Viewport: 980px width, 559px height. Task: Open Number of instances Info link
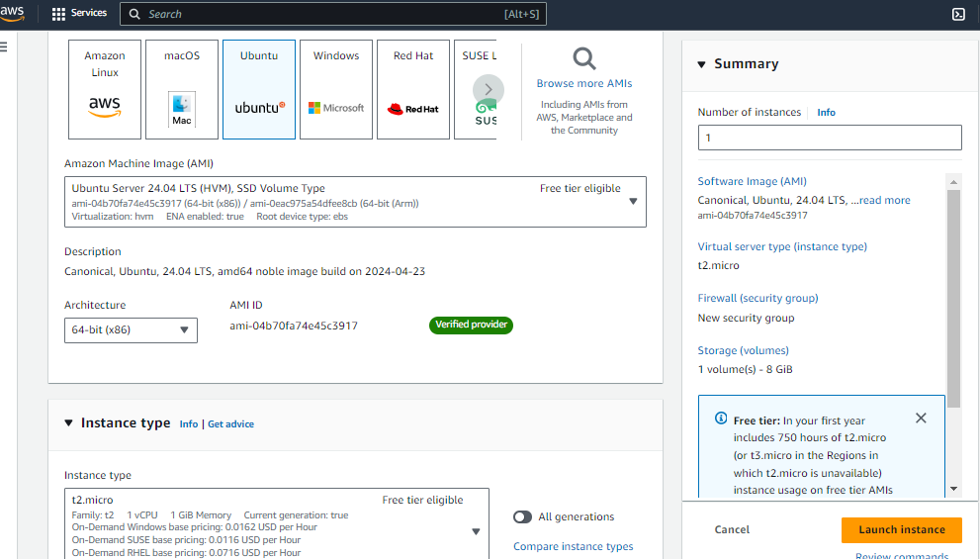pos(826,113)
